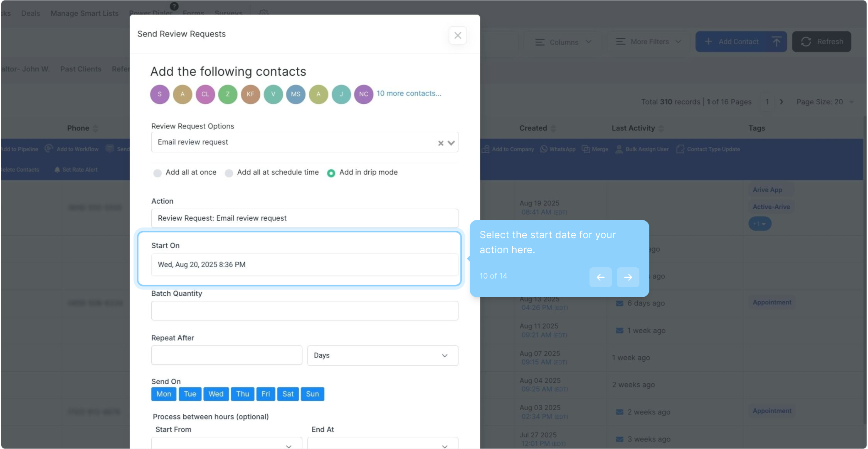This screenshot has width=868, height=449.
Task: Select Add all at once option
Action: 158,173
